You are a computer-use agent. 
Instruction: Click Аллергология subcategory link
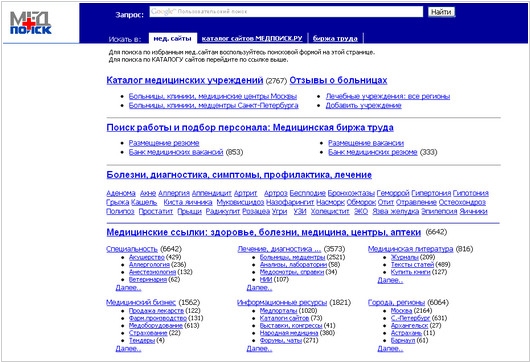pos(149,265)
